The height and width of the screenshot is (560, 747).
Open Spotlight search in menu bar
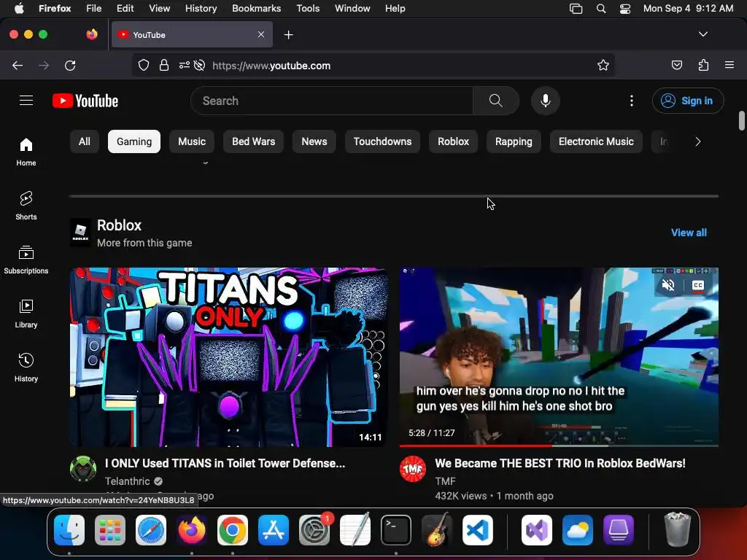601,8
